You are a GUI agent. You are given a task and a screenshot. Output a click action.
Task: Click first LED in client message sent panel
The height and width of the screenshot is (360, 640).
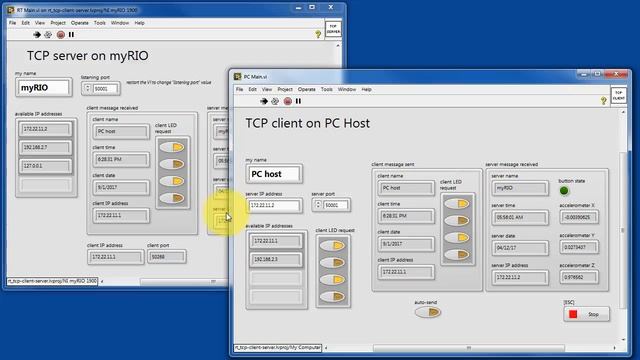pyautogui.click(x=457, y=204)
